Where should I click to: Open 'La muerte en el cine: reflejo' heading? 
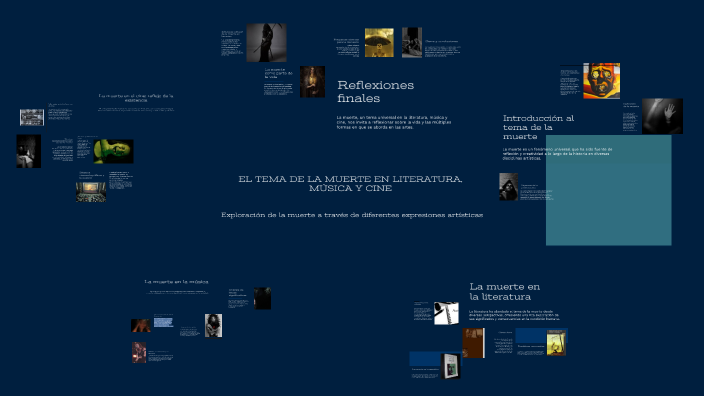coord(136,98)
